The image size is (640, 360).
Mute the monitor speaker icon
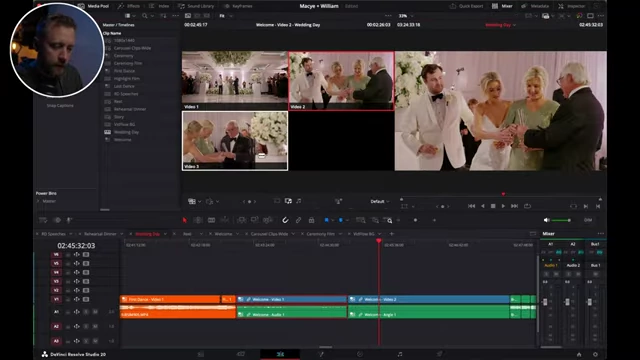(547, 220)
